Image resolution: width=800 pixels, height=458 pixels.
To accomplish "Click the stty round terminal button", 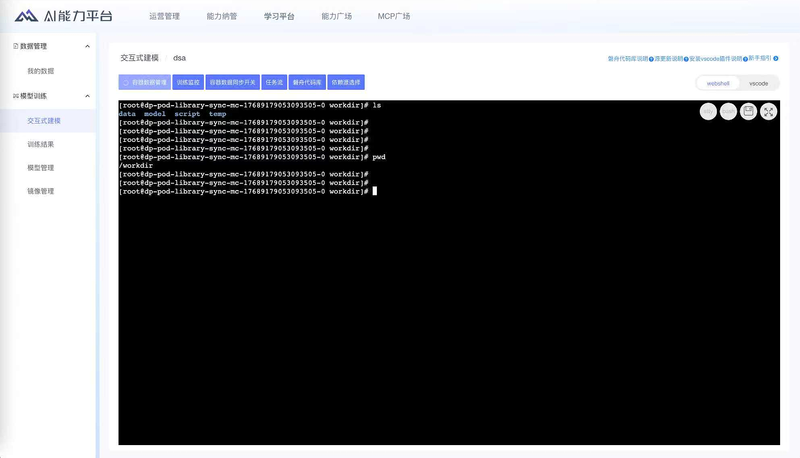I will pos(708,111).
